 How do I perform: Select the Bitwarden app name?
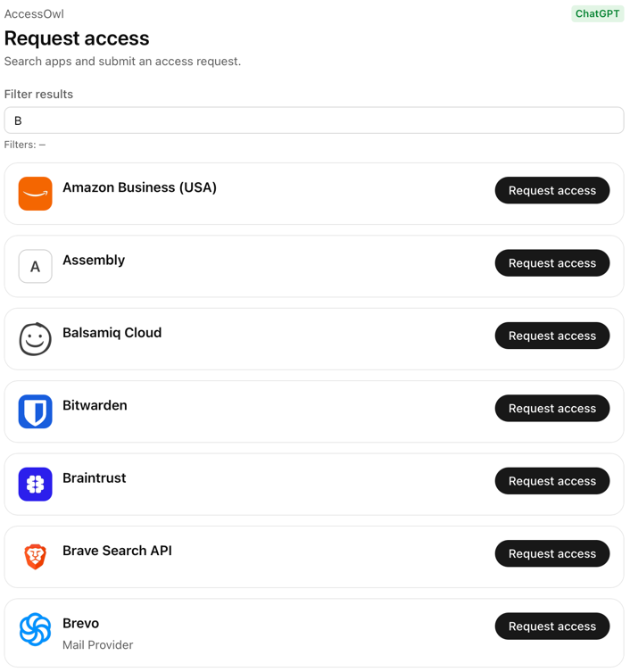[x=95, y=405]
